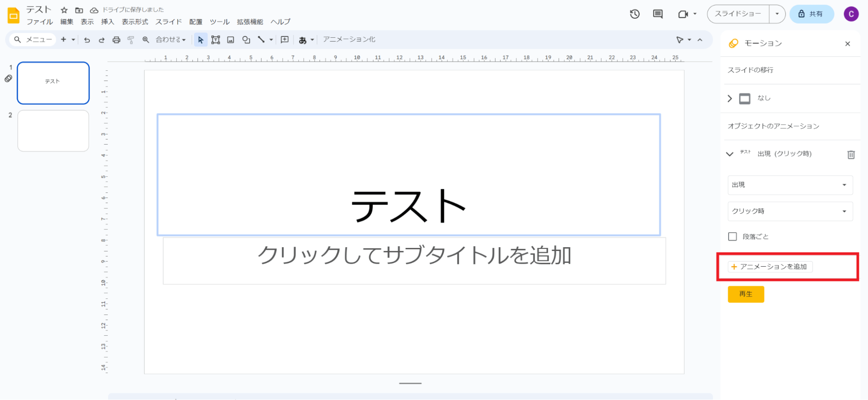
Task: Open version history clock icon
Action: tap(634, 14)
